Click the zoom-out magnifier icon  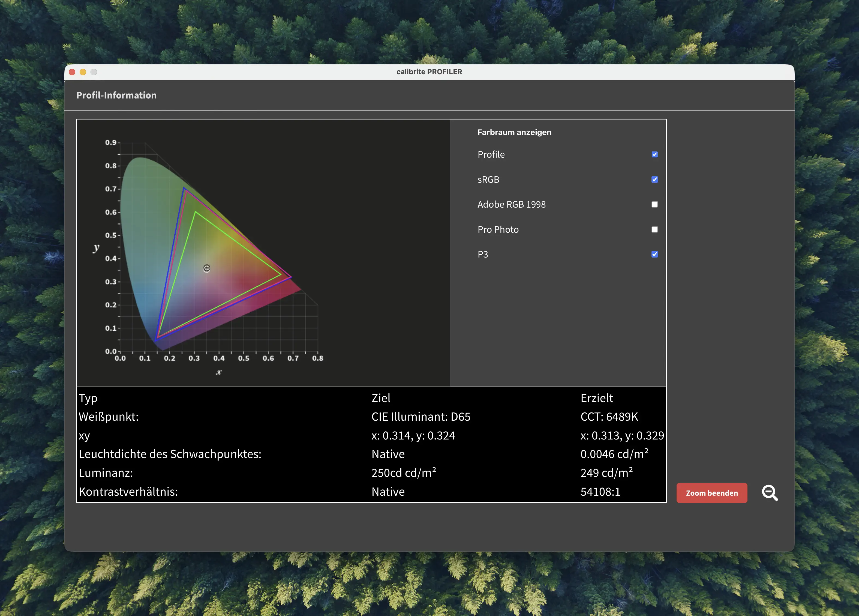tap(770, 493)
